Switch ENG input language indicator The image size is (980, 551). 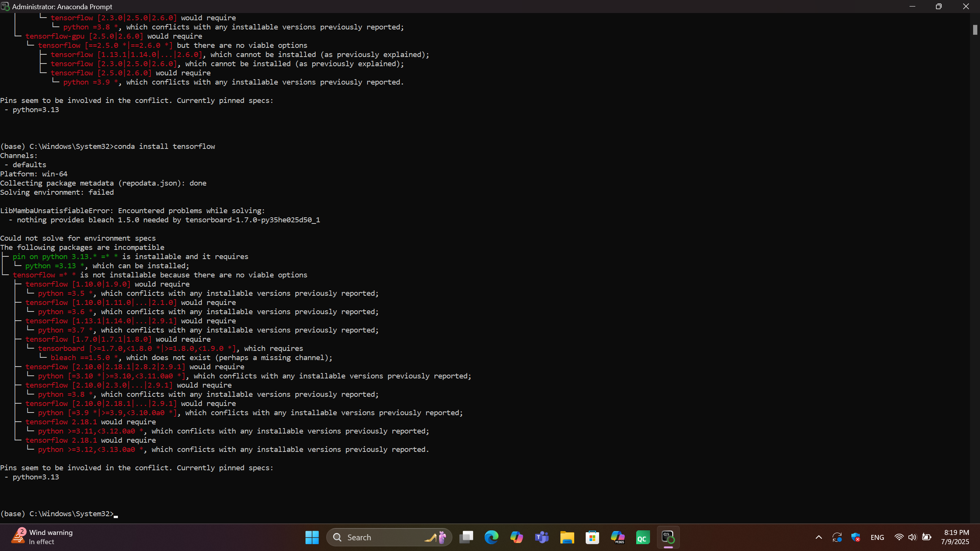coord(877,537)
